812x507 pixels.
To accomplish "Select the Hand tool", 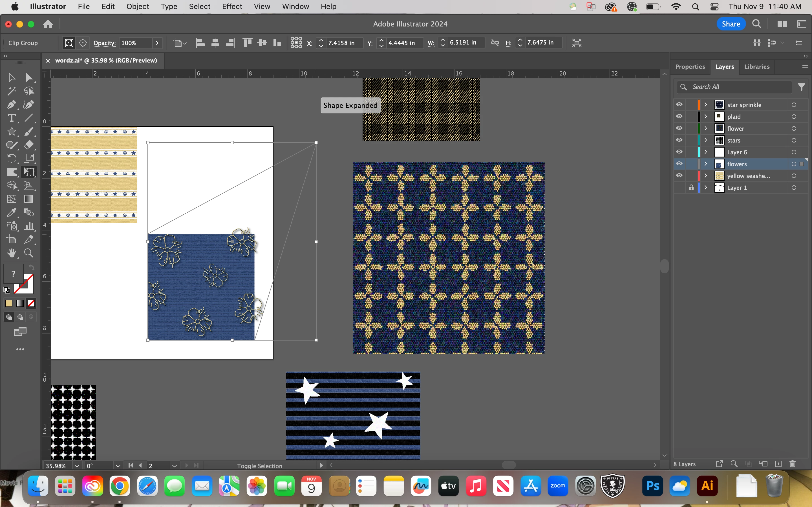I will (11, 253).
